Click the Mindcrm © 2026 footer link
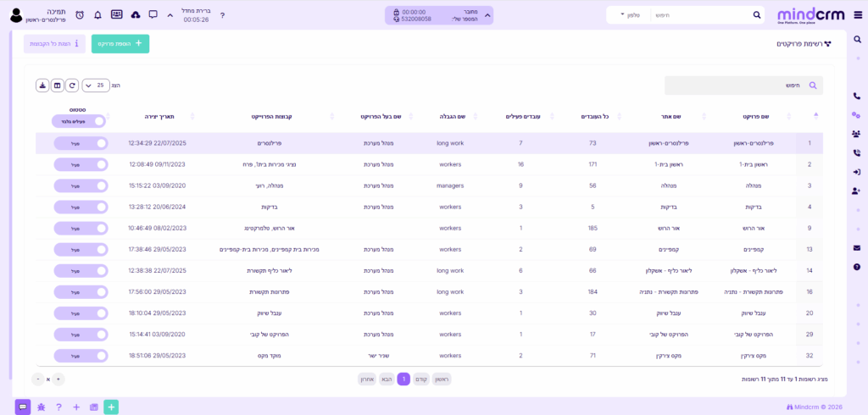Viewport: 868px width, 415px height. (815, 407)
